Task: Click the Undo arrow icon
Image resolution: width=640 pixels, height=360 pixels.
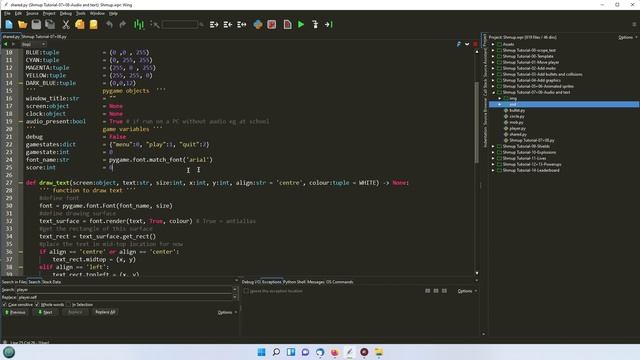Action: pyautogui.click(x=109, y=24)
